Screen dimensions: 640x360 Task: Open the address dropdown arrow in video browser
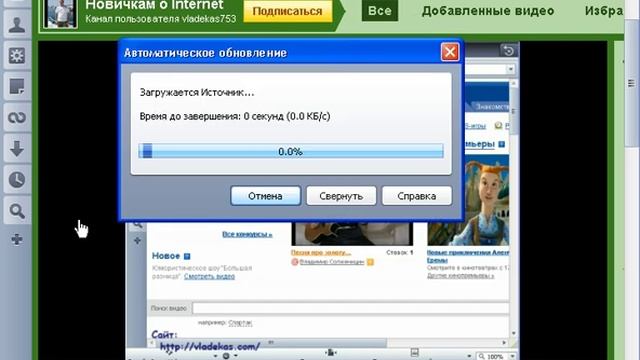pos(511,69)
